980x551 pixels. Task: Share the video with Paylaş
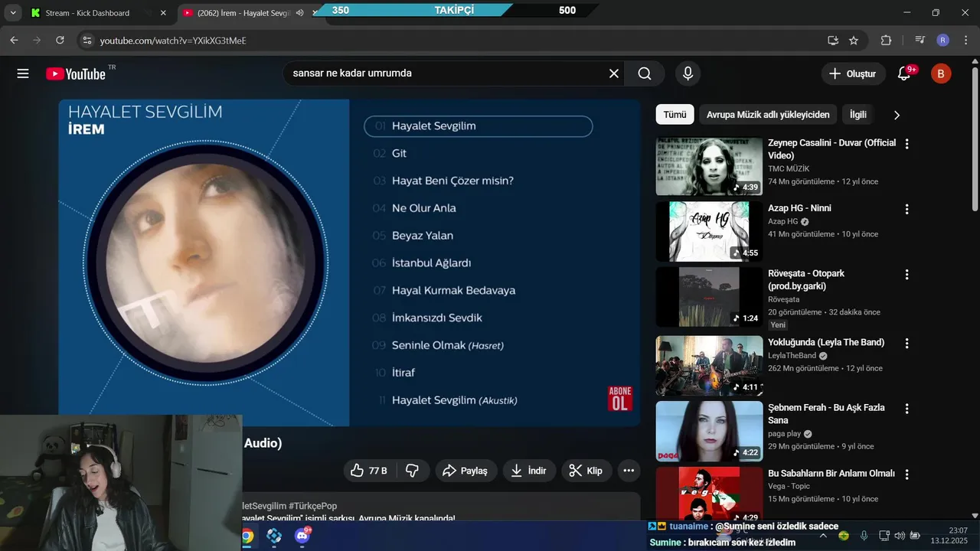(x=465, y=471)
